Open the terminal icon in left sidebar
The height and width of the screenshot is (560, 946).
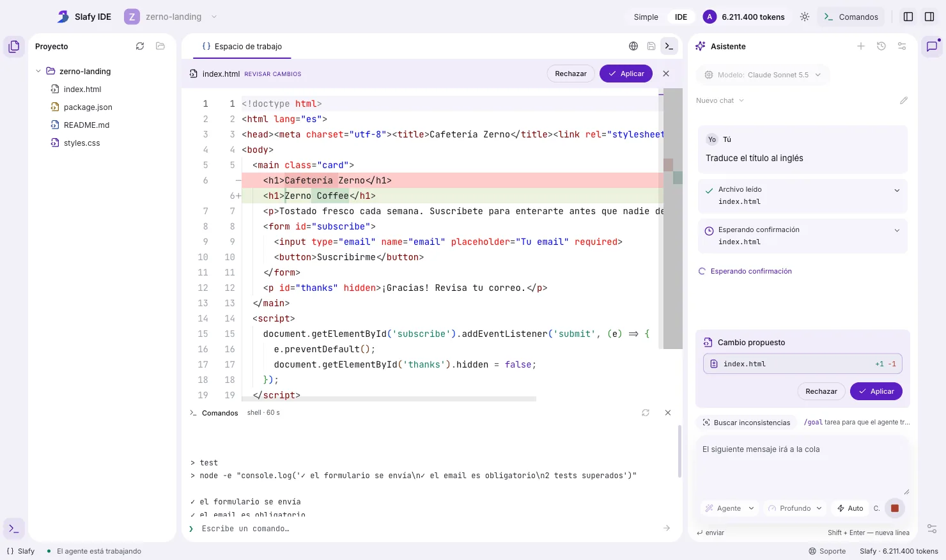[14, 529]
